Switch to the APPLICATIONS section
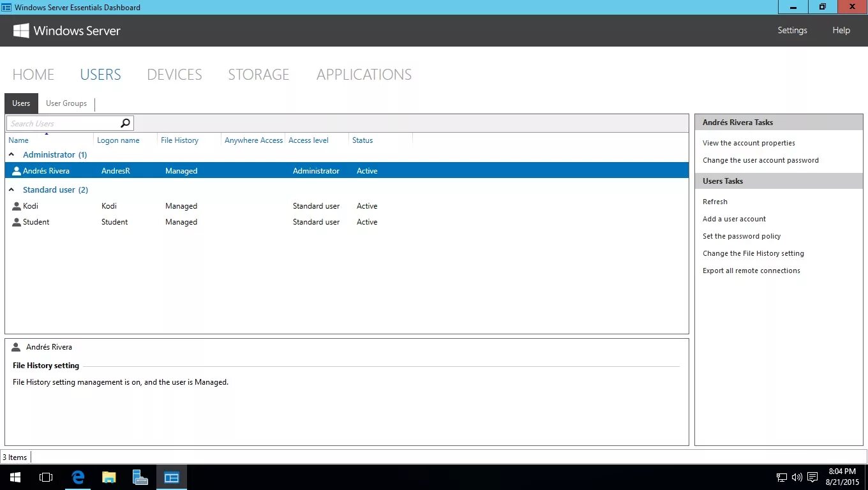Screen dimensions: 868x490 (x=364, y=75)
